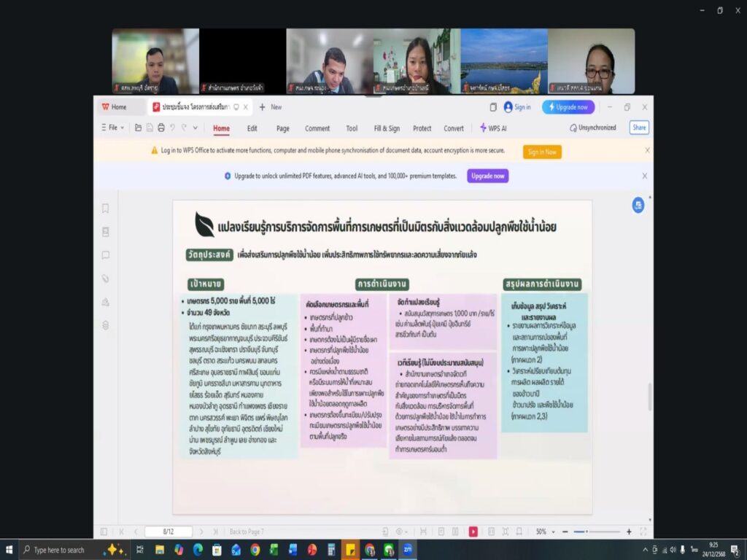Click the open folder icon in toolbar

(138, 128)
